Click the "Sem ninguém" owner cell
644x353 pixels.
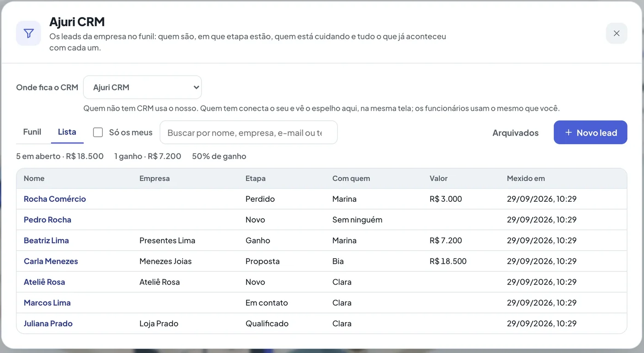(357, 220)
